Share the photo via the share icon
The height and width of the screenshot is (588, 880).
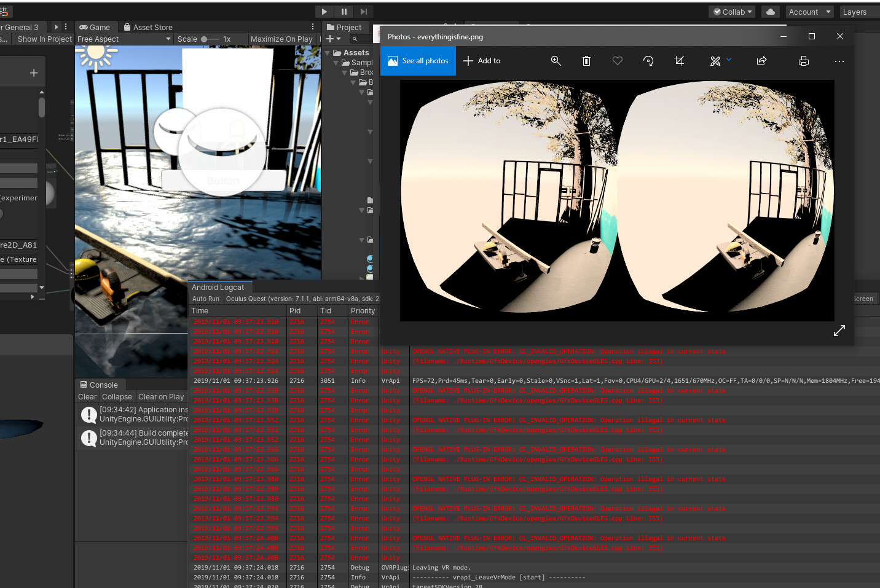(761, 61)
